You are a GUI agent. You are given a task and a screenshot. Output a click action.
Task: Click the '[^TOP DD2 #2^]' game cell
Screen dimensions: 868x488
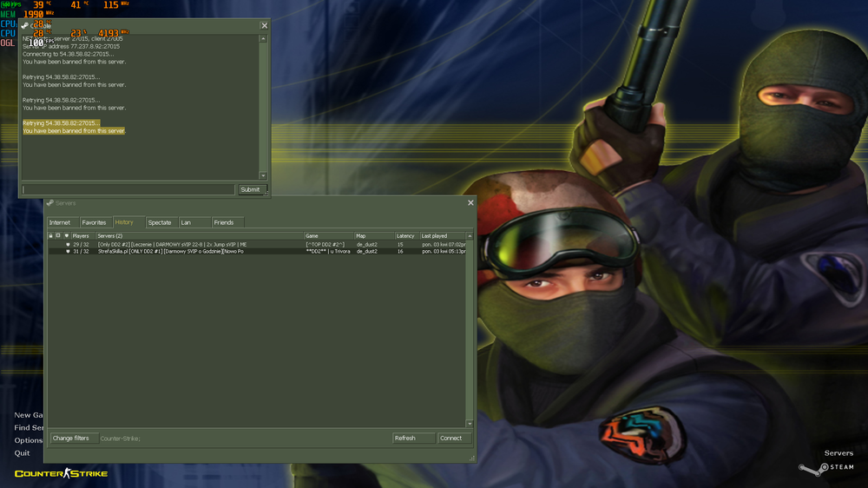(x=325, y=244)
